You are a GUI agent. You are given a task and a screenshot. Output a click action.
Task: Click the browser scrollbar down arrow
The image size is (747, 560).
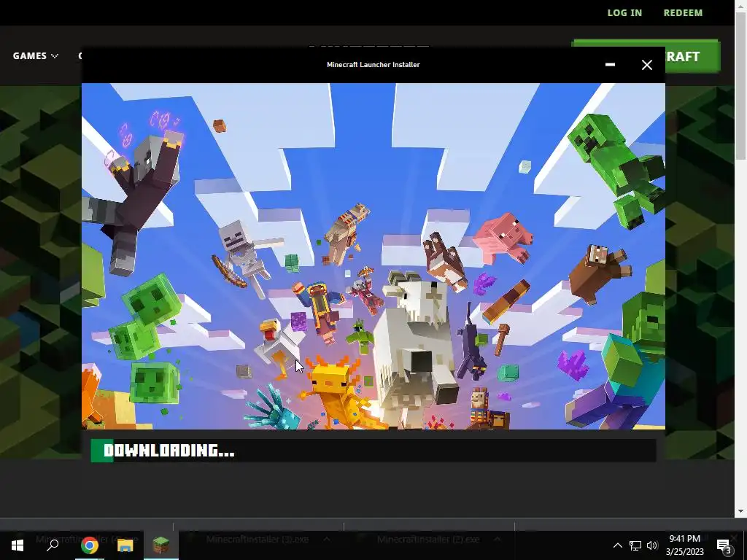pyautogui.click(x=741, y=511)
